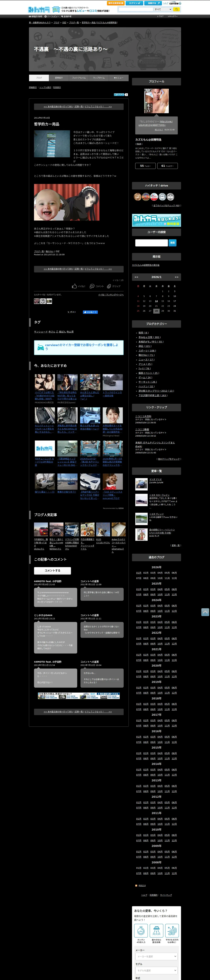Click the 秋山澪 tag link
Image resolution: width=210 pixels, height=980 pixels.
[x=70, y=332]
